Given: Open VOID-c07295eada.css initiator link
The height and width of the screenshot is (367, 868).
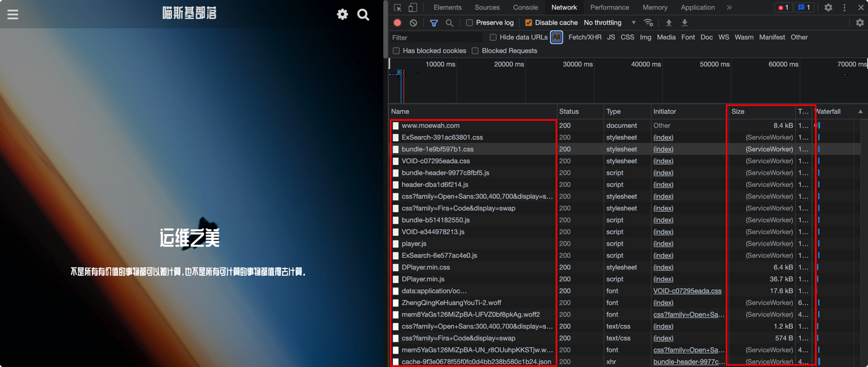Looking at the screenshot, I should point(687,291).
